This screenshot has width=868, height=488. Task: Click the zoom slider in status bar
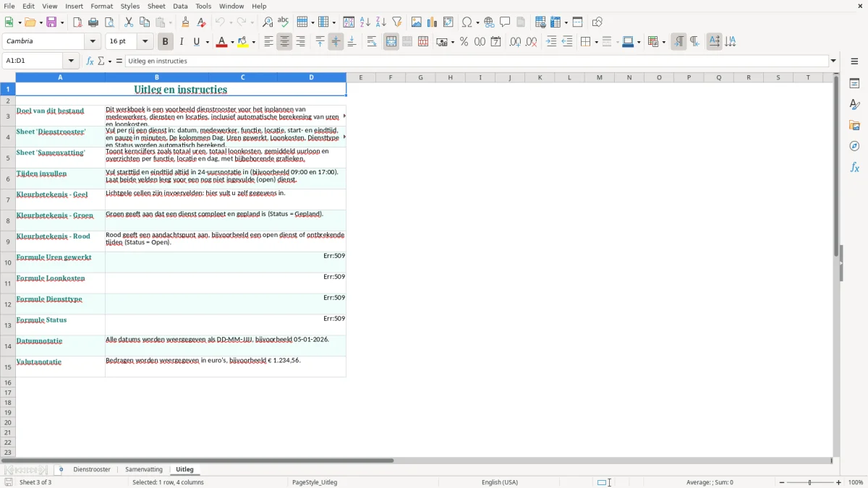click(810, 482)
